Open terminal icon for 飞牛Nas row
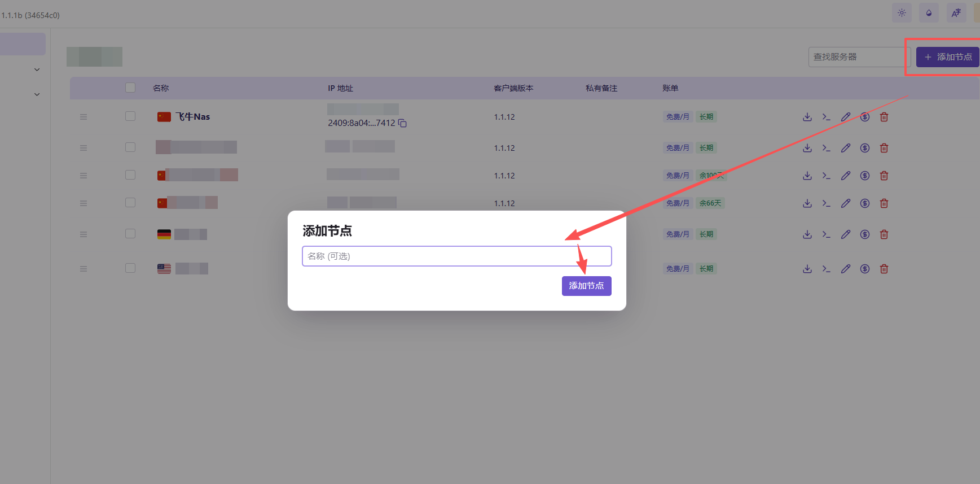 pyautogui.click(x=826, y=117)
